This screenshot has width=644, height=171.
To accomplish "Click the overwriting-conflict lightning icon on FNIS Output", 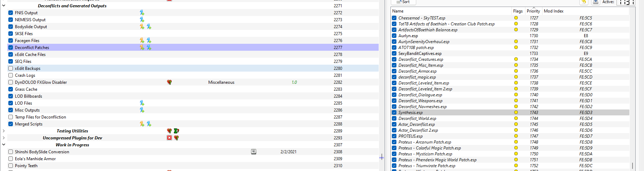I will pos(142,13).
